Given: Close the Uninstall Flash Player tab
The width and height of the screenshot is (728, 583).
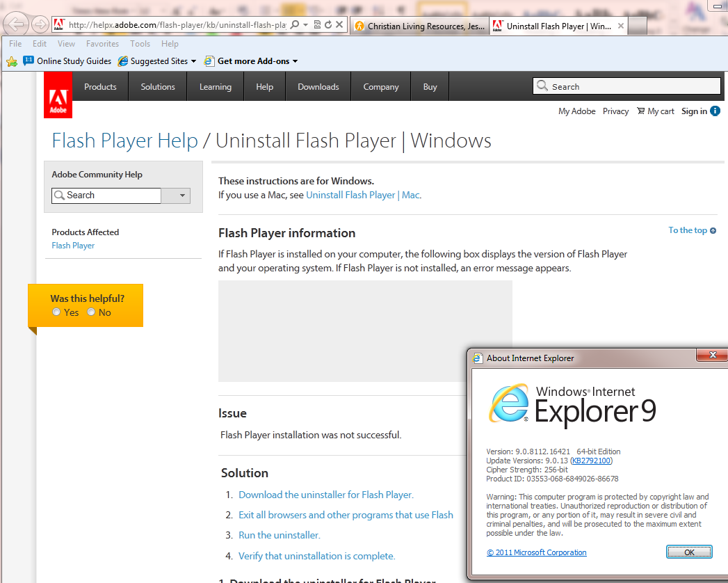Looking at the screenshot, I should point(621,26).
